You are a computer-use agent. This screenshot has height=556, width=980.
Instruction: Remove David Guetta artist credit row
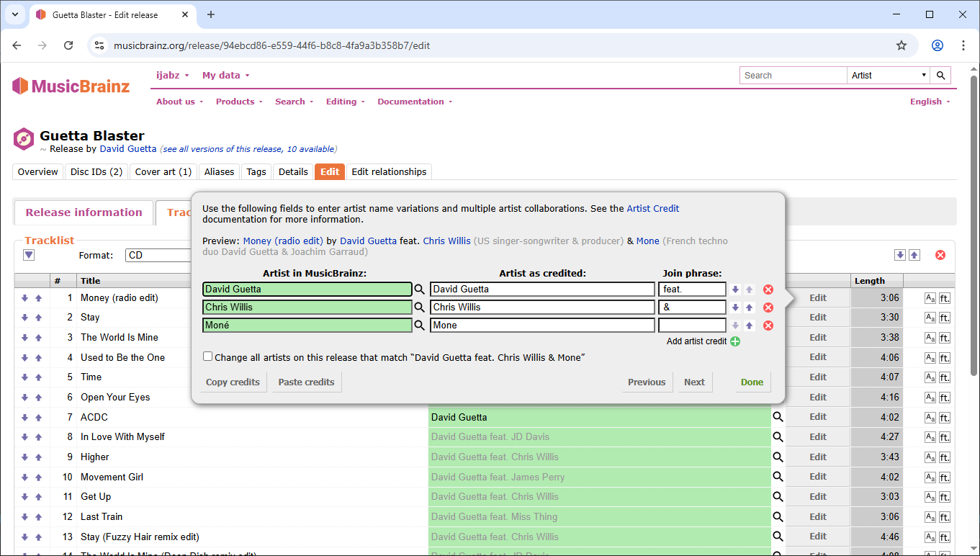[x=768, y=290]
